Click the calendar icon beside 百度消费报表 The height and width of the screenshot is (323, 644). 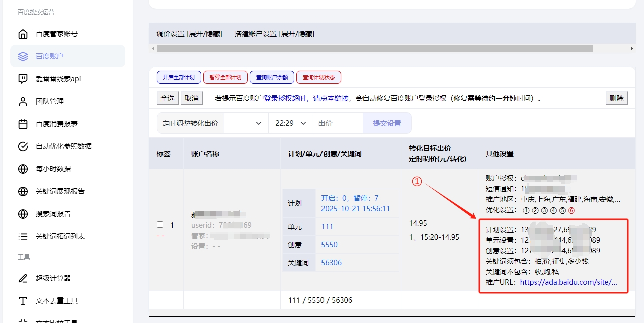click(x=23, y=124)
